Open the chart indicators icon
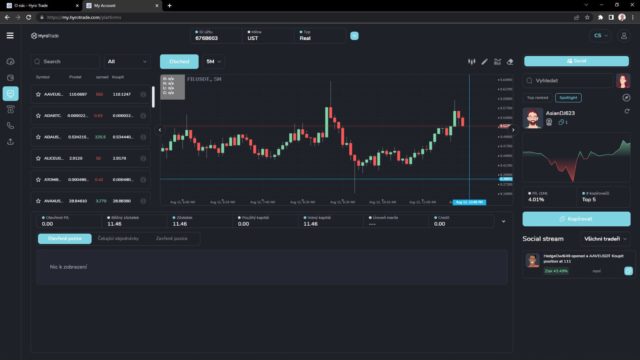Viewport: 640px width, 360px height. point(497,62)
